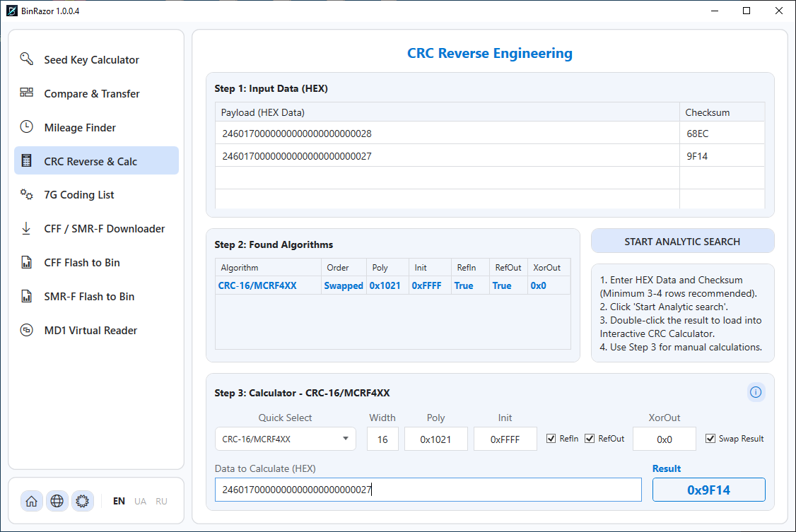Uncheck the RefIn checkbox
The height and width of the screenshot is (532, 796).
[551, 439]
